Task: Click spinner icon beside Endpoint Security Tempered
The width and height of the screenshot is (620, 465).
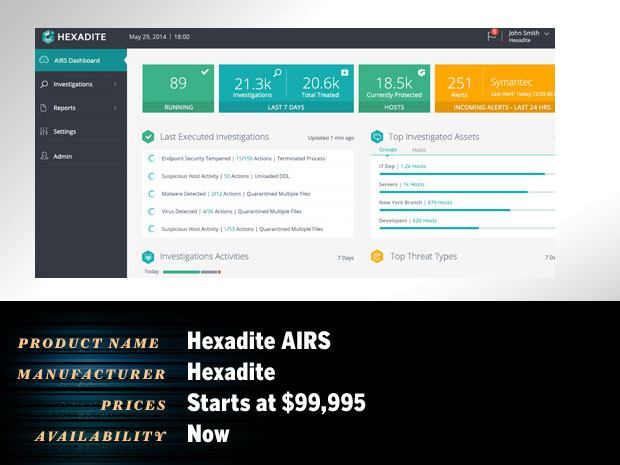Action: (x=151, y=159)
